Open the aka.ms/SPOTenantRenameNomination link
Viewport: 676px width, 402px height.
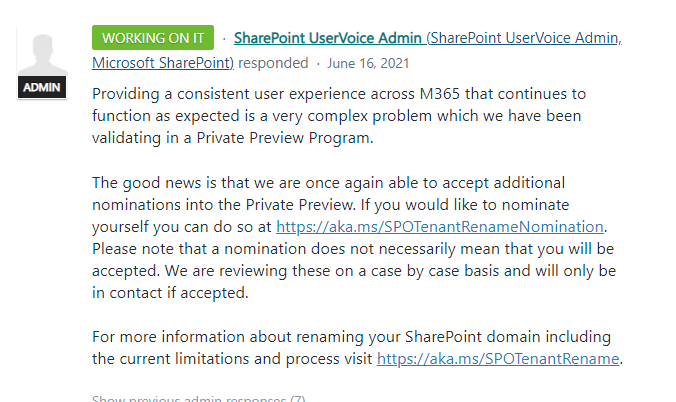pyautogui.click(x=440, y=226)
